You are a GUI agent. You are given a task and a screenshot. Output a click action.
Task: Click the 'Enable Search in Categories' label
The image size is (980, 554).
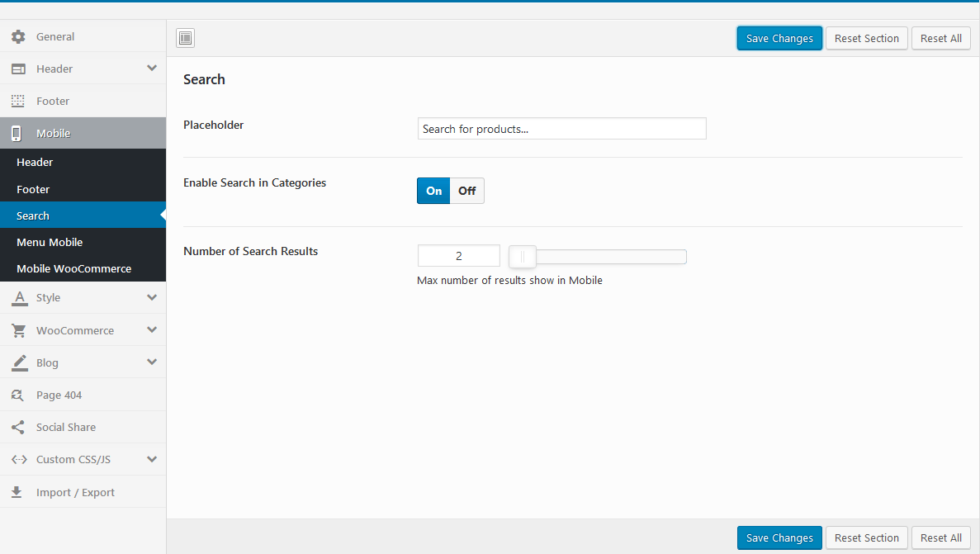click(254, 182)
